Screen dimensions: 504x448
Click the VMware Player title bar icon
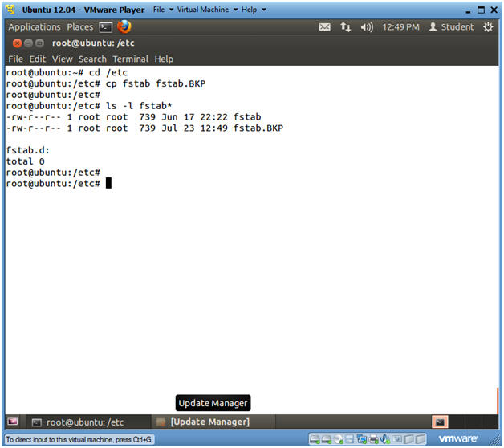pos(10,10)
